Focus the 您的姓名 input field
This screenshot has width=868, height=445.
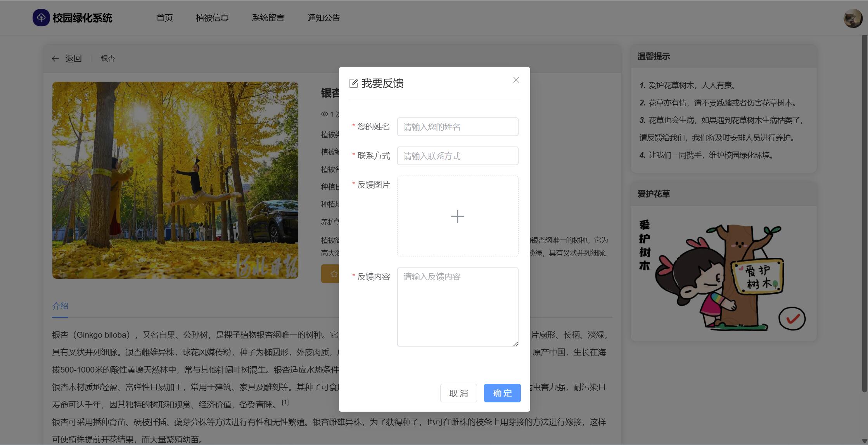tap(458, 127)
